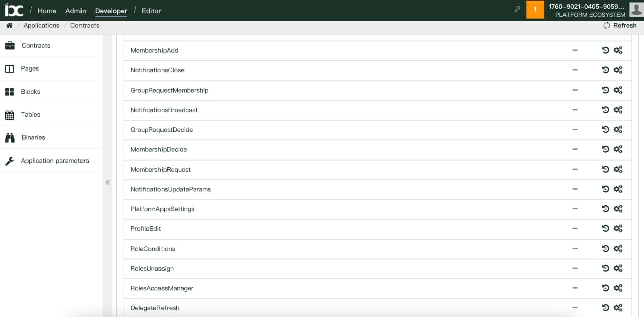Screen dimensions: 644x317
Task: Click the orange notification alert icon
Action: point(535,10)
